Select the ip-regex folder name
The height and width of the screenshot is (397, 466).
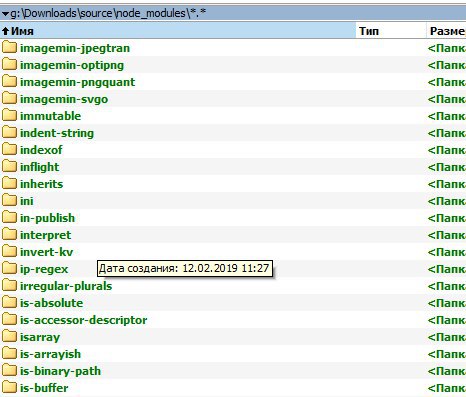coord(44,269)
